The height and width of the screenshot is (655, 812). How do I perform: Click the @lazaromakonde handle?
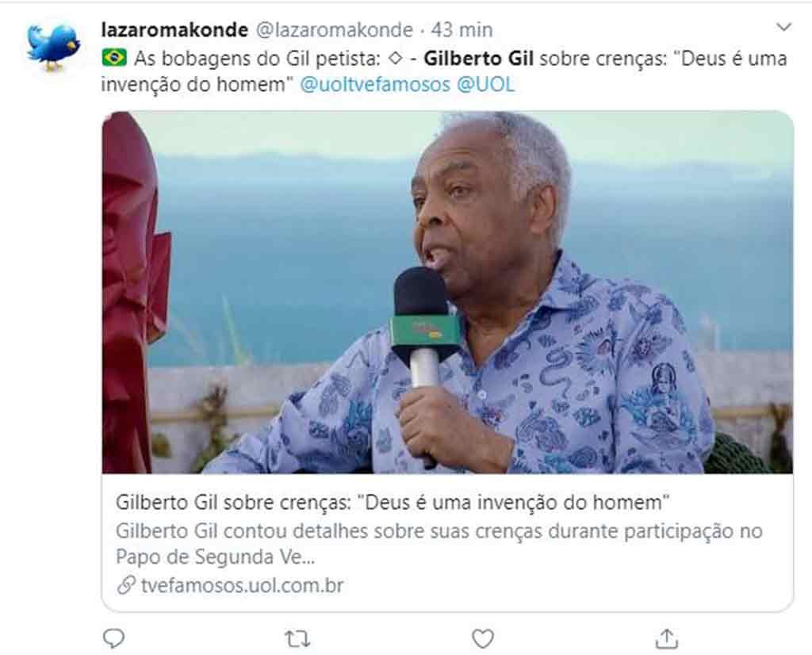(335, 30)
